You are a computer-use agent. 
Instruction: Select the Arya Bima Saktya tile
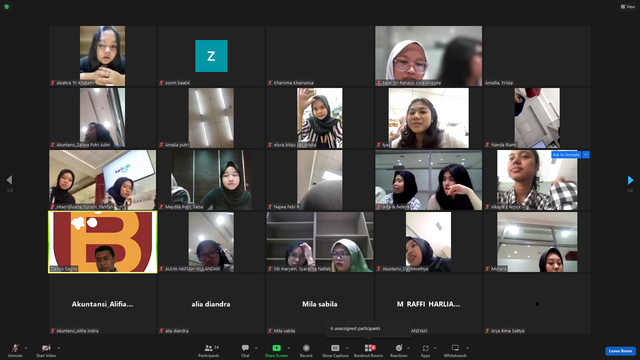(537, 304)
